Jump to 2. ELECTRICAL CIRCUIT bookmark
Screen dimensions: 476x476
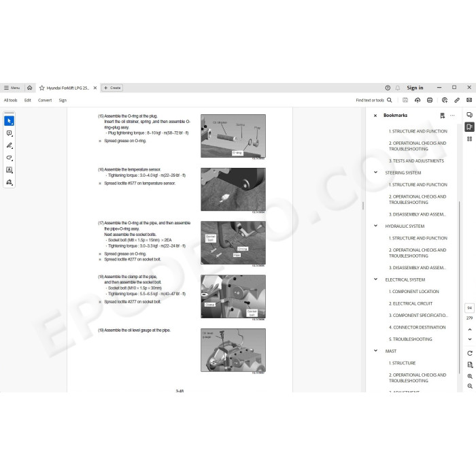click(411, 303)
